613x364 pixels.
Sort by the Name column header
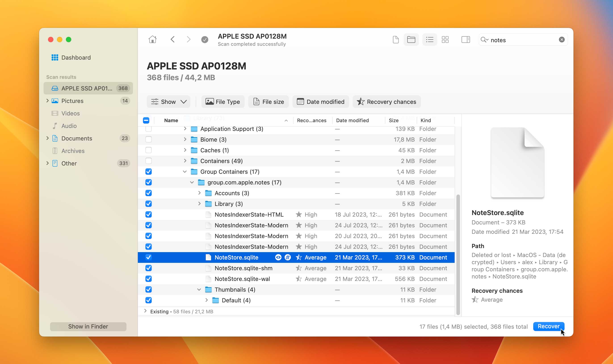click(x=171, y=120)
